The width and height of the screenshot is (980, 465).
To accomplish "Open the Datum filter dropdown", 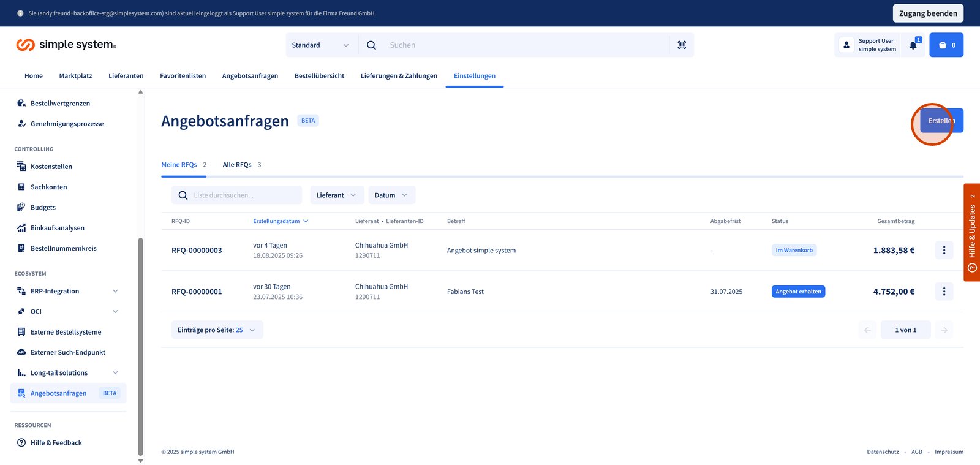I will coord(391,195).
